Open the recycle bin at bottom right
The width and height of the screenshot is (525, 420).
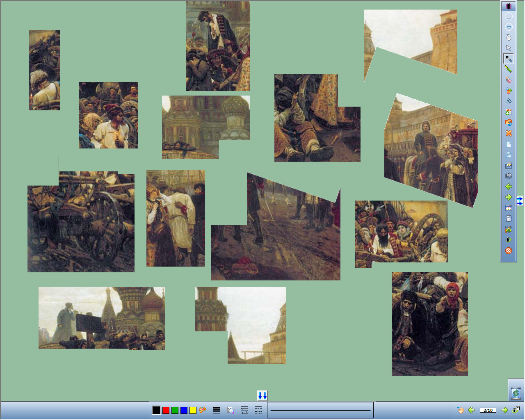click(516, 393)
